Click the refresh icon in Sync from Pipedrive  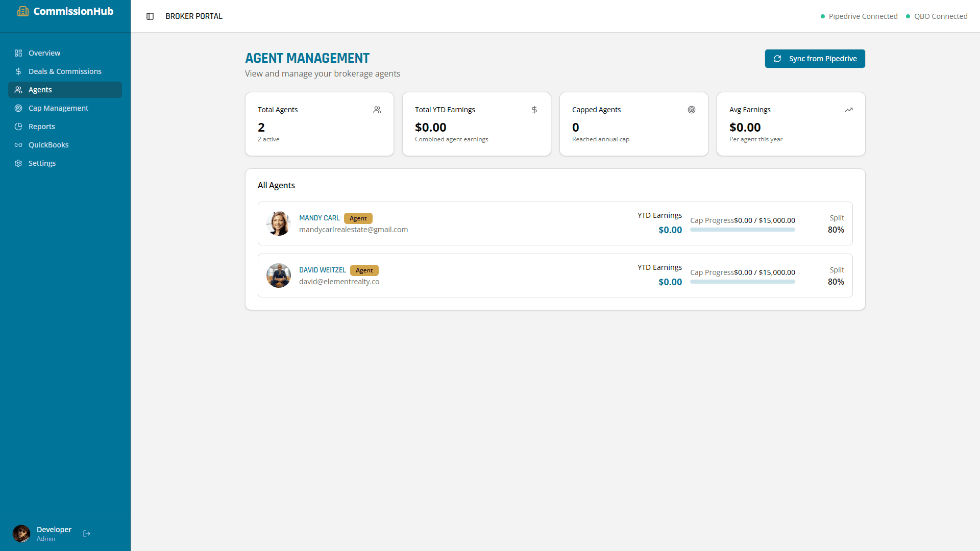(x=777, y=59)
